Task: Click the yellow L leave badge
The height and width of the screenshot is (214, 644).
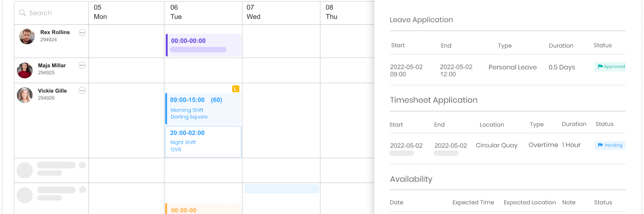Action: pos(236,89)
